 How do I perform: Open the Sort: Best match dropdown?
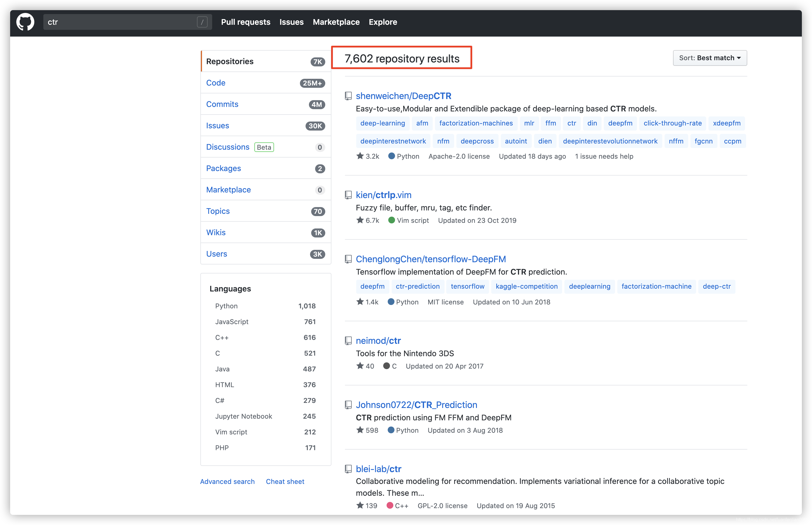(710, 58)
